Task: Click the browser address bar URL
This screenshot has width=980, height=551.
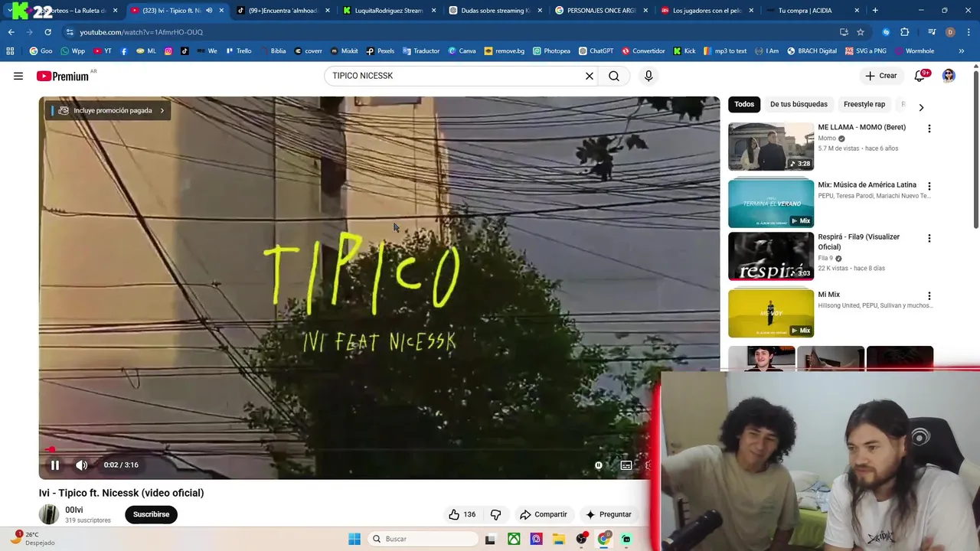Action: coord(142,32)
